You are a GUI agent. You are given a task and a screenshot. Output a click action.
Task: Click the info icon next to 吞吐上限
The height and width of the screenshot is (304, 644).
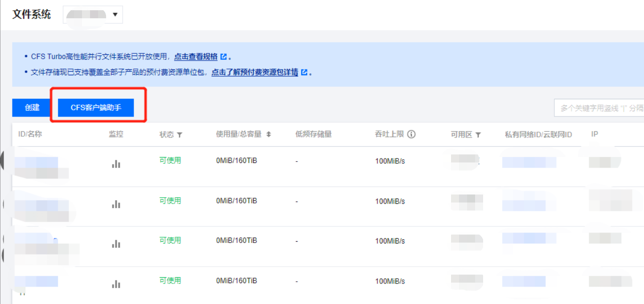[411, 134]
